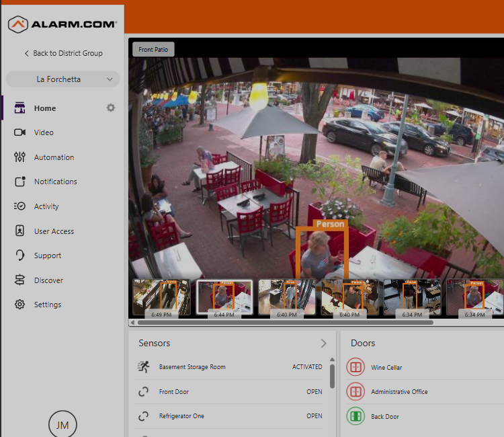Click the Front Door sensor icon
This screenshot has height=437, width=504.
pyautogui.click(x=143, y=392)
